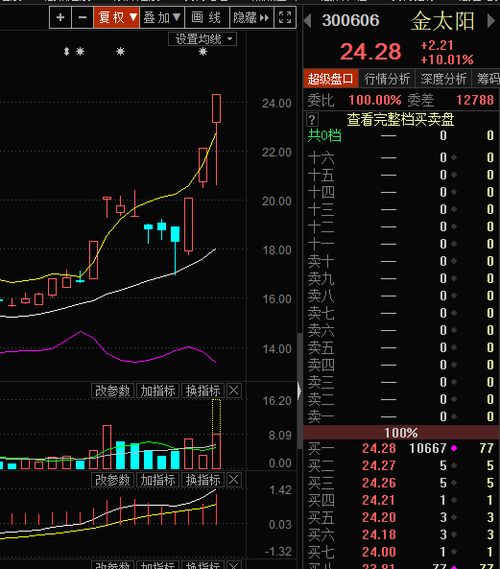The image size is (500, 569).
Task: Zoom out chart with minus button
Action: point(83,17)
